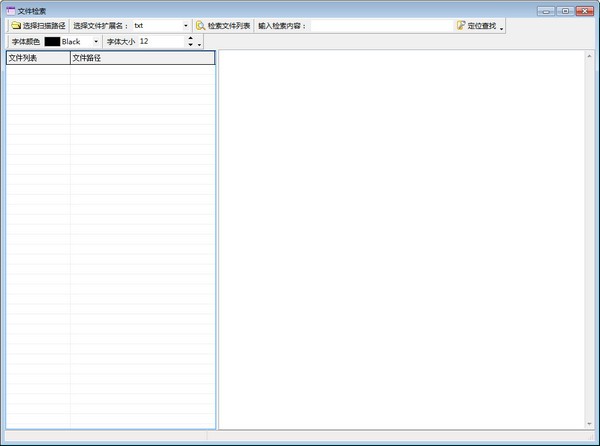
Task: Click the 文件路径 column header
Action: click(x=140, y=58)
